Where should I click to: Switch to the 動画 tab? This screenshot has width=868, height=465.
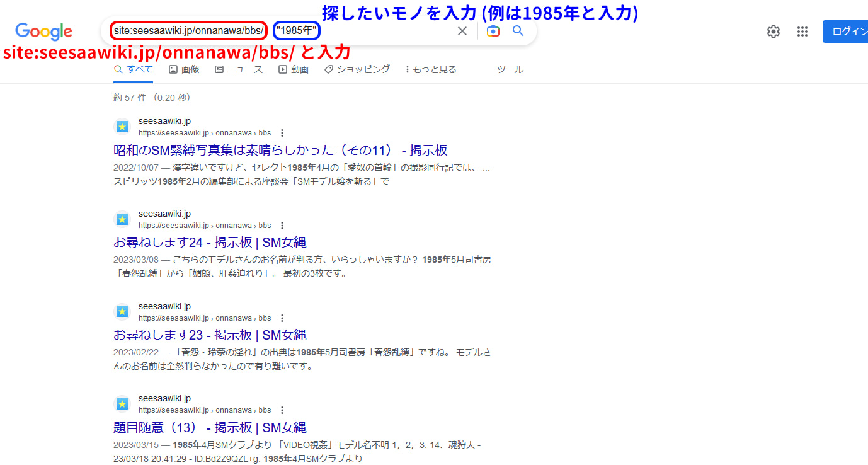coord(294,69)
